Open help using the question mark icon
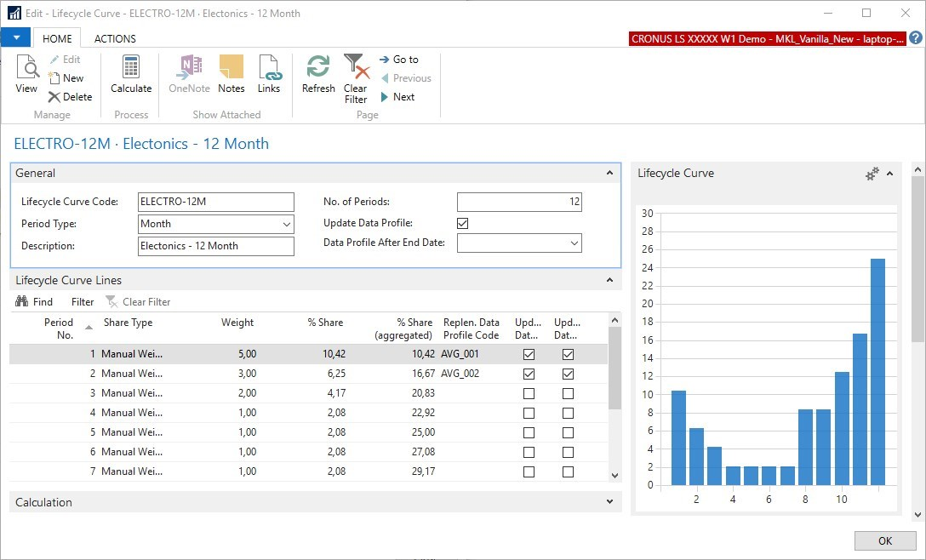The width and height of the screenshot is (926, 560). (916, 38)
